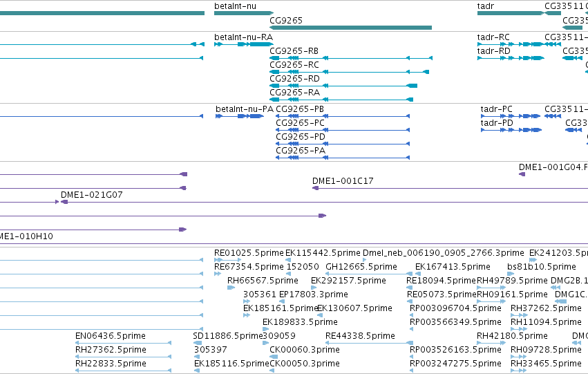Click the betaInt-nu gene label
The height and width of the screenshot is (374, 588).
[x=235, y=6]
